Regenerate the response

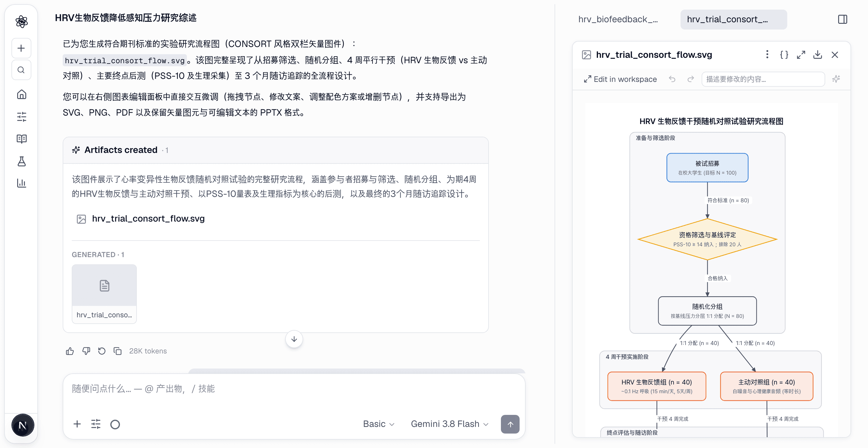pyautogui.click(x=102, y=351)
